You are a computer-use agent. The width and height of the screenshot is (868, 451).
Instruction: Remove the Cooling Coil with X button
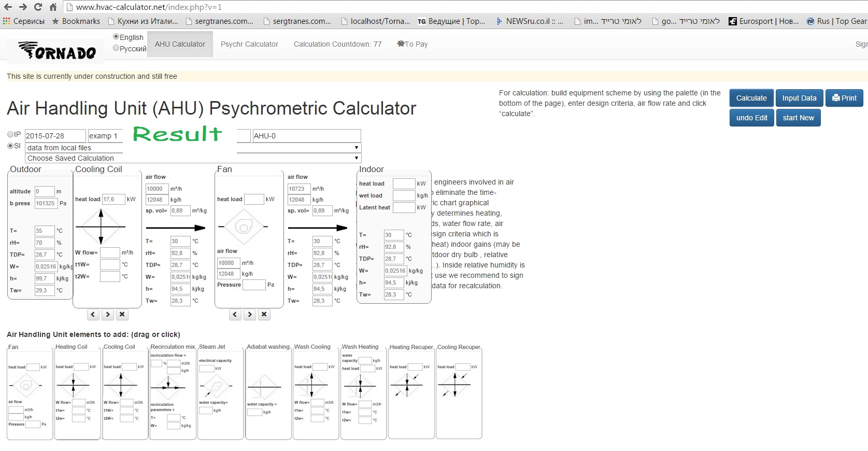point(122,314)
